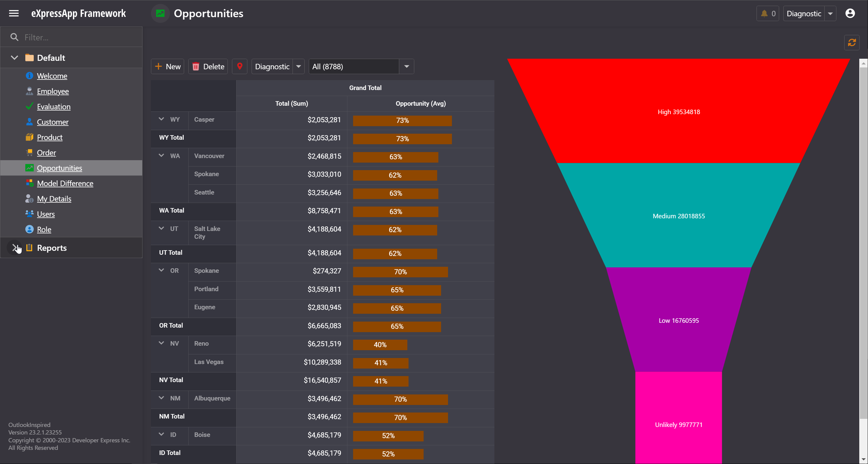
Task: Click the New plus button
Action: click(x=168, y=66)
